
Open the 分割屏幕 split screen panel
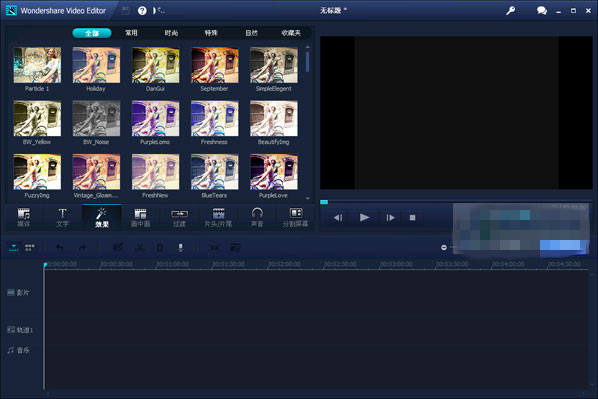[296, 217]
